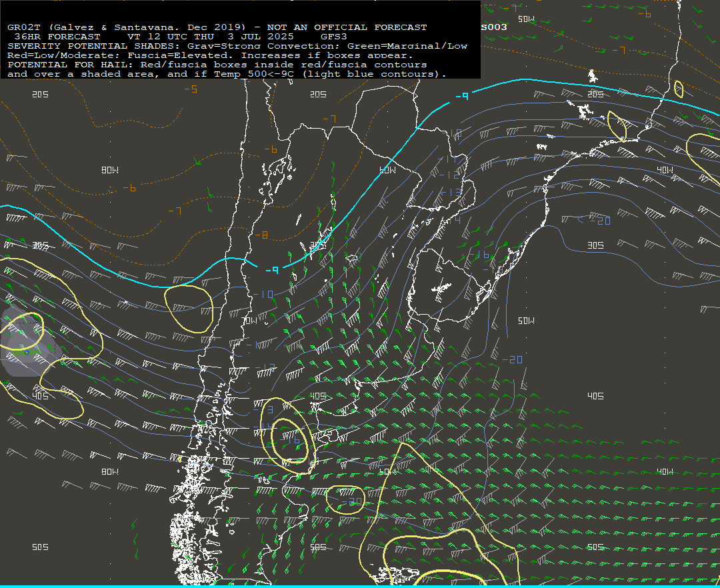Click the 'NOT AN OFFICIAL FORECAST' header text

point(347,27)
